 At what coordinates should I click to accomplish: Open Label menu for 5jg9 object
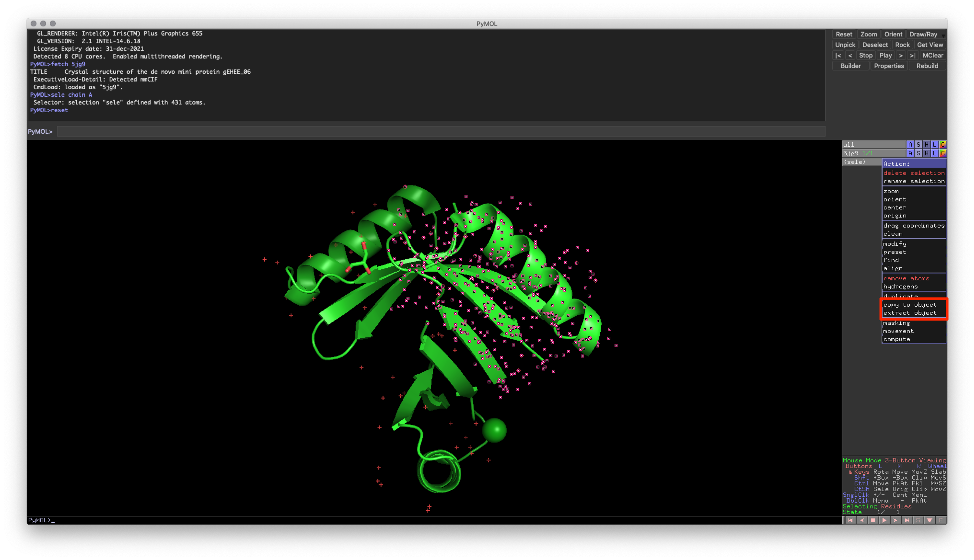coord(934,153)
